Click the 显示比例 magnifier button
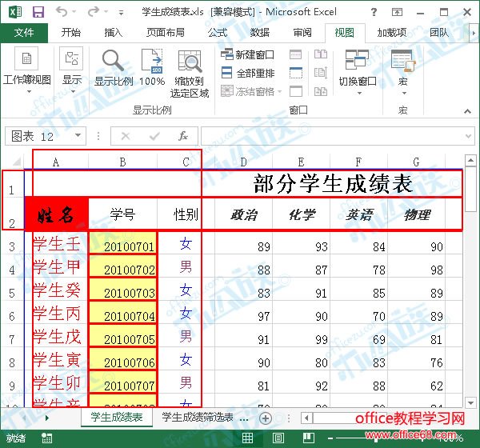The image size is (480, 448). [114, 68]
